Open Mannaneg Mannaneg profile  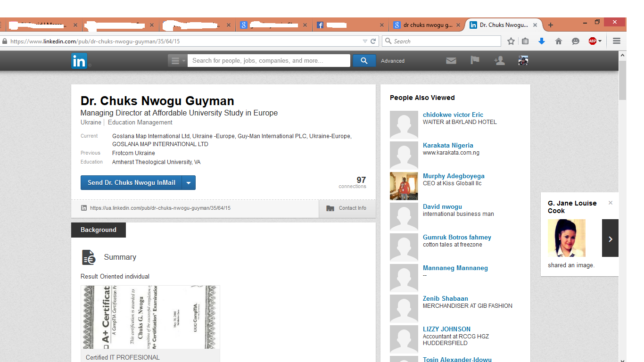[455, 268]
